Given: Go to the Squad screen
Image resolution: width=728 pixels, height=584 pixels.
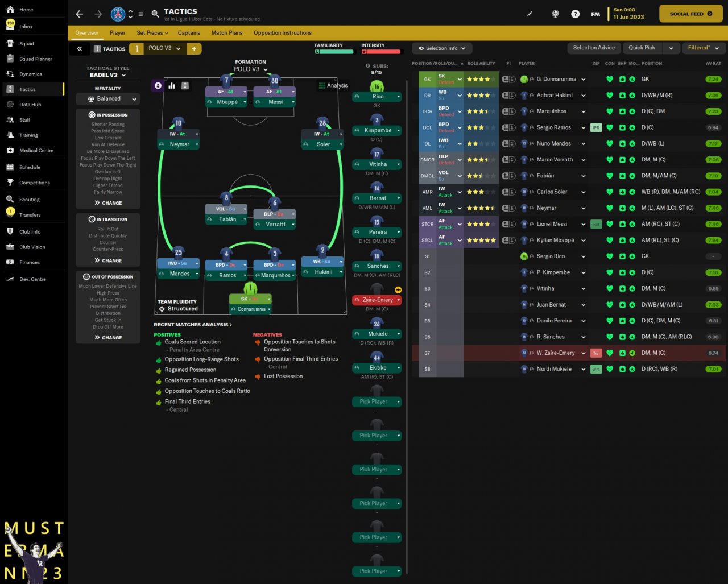Looking at the screenshot, I should click(x=26, y=44).
